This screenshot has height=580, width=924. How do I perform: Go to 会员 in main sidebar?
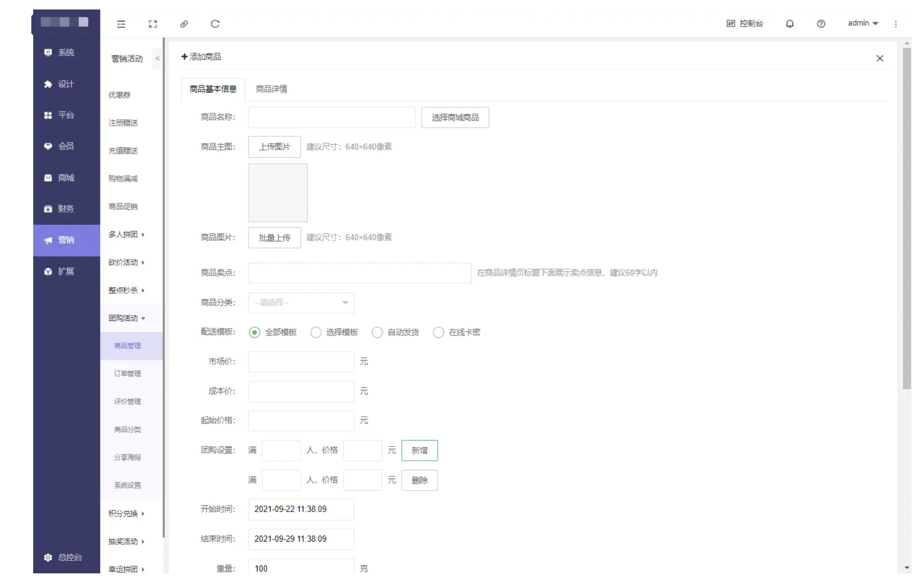(66, 146)
